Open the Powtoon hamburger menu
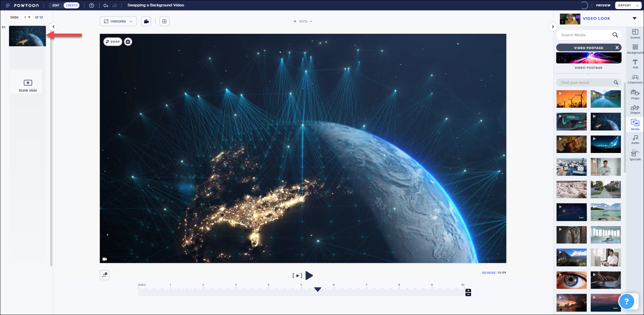Screen dimensions: 644x315 tap(8, 5)
